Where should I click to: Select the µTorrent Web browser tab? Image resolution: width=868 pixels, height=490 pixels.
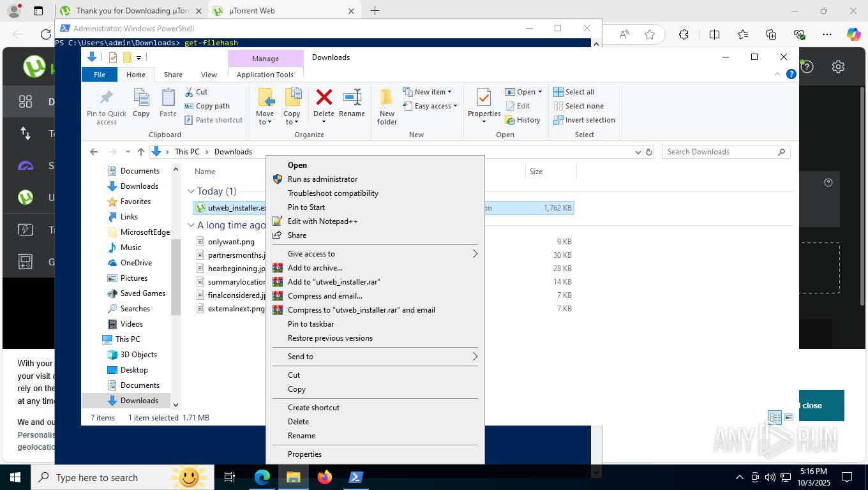[285, 11]
